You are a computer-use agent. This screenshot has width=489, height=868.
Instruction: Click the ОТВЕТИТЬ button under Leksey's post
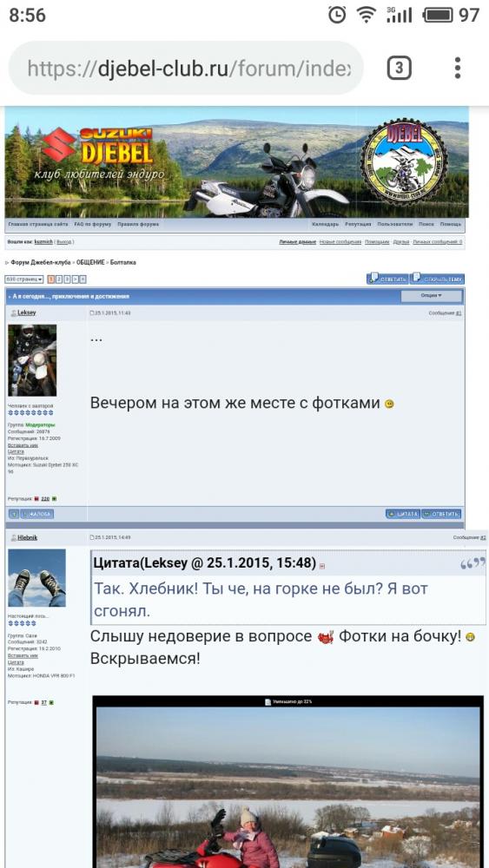pyautogui.click(x=441, y=514)
